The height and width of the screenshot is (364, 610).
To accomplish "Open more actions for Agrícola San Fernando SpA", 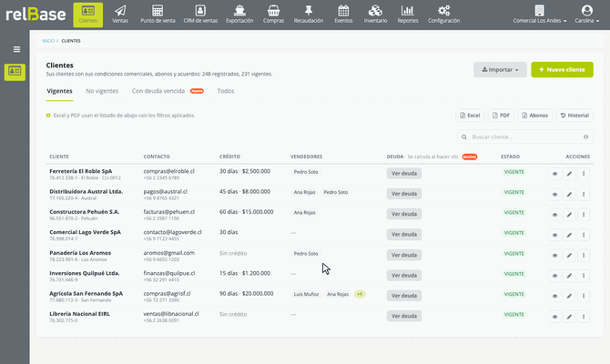I will click(x=584, y=296).
